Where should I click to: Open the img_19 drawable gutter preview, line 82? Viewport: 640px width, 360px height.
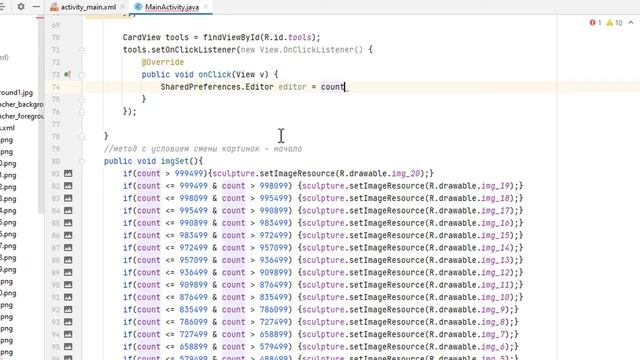click(68, 186)
